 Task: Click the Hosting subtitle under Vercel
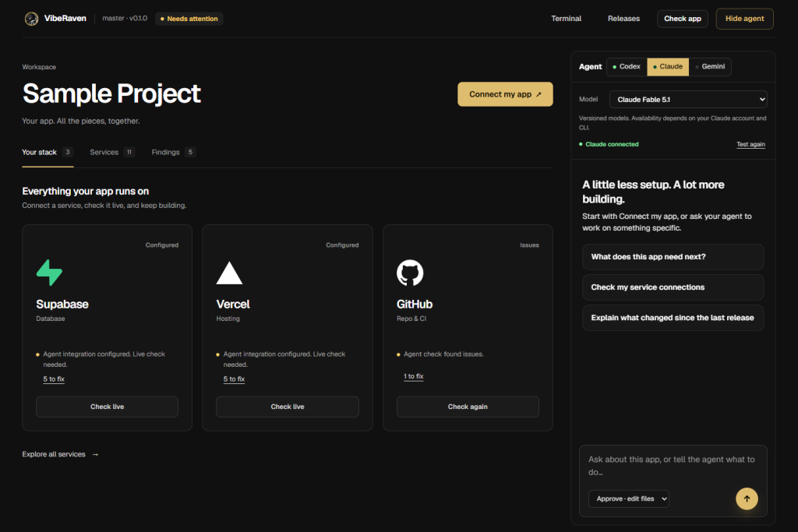click(x=228, y=319)
